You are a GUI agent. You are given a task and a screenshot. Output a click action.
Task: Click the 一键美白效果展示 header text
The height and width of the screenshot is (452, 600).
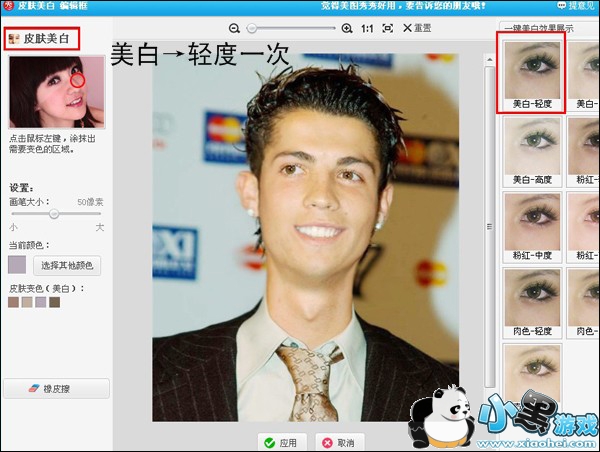[x=539, y=28]
